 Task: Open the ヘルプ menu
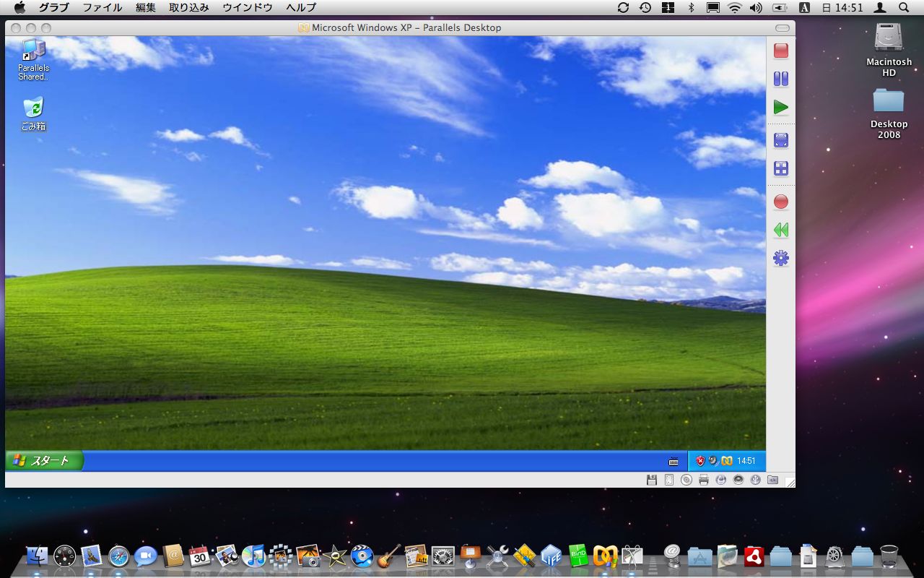coord(301,8)
